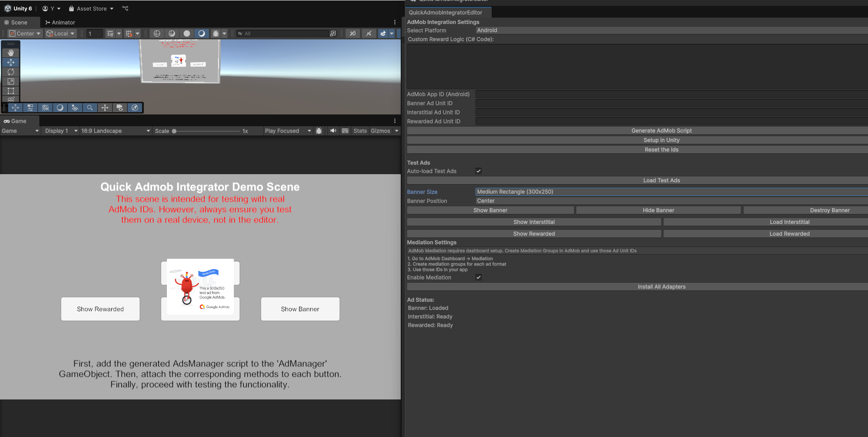This screenshot has height=437, width=868.
Task: Open Play Focused dropdown
Action: coord(288,131)
